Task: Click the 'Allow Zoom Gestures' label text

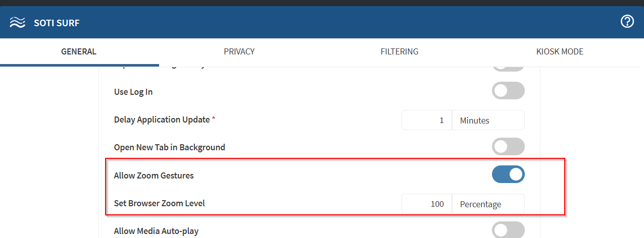Action: point(154,175)
